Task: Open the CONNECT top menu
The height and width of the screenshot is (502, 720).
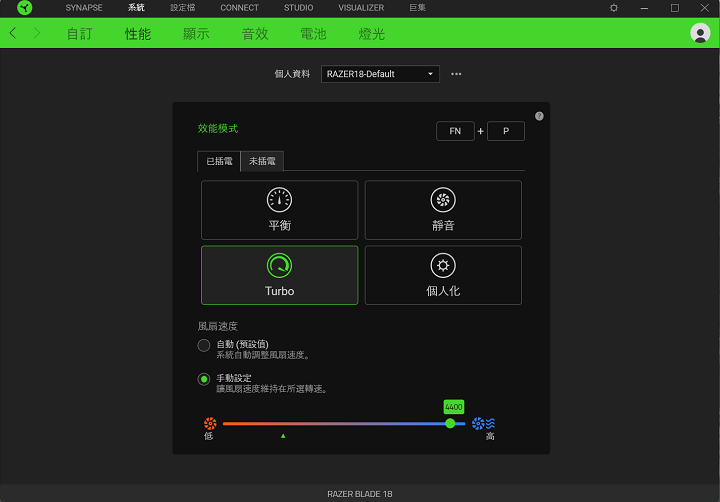Action: [239, 8]
